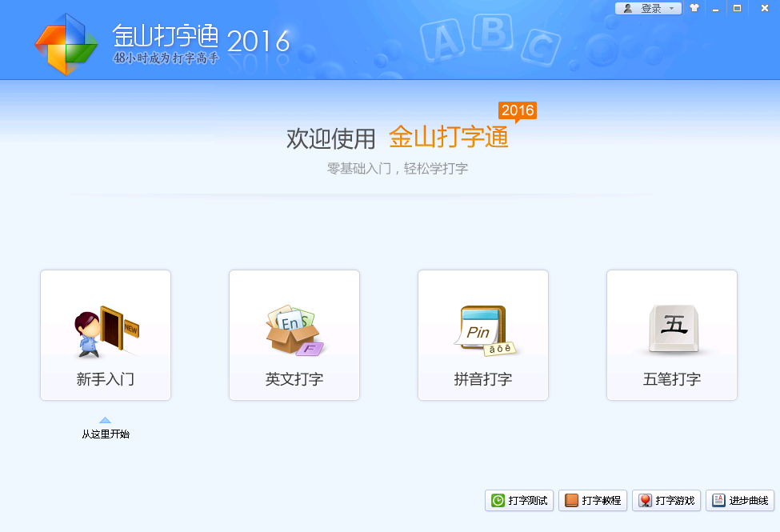This screenshot has height=532, width=780.
Task: Click the 48小时成为打字高手 slogan
Action: tap(166, 58)
